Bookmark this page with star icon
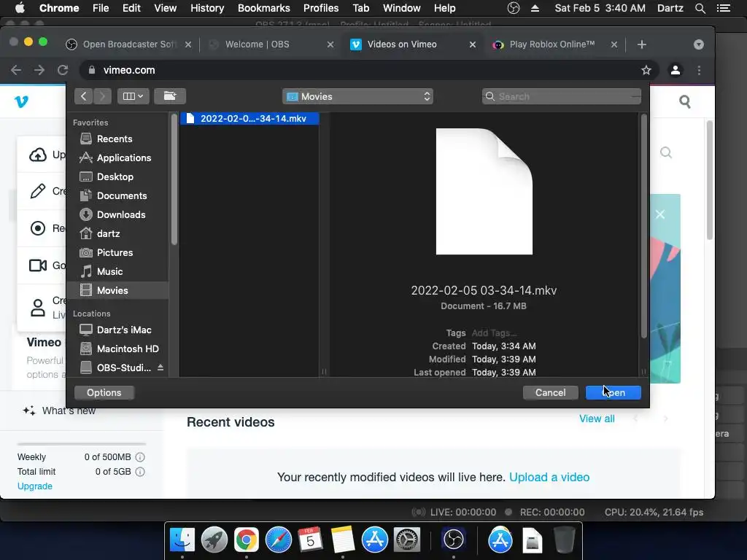Screen dimensions: 747x560 [646, 70]
